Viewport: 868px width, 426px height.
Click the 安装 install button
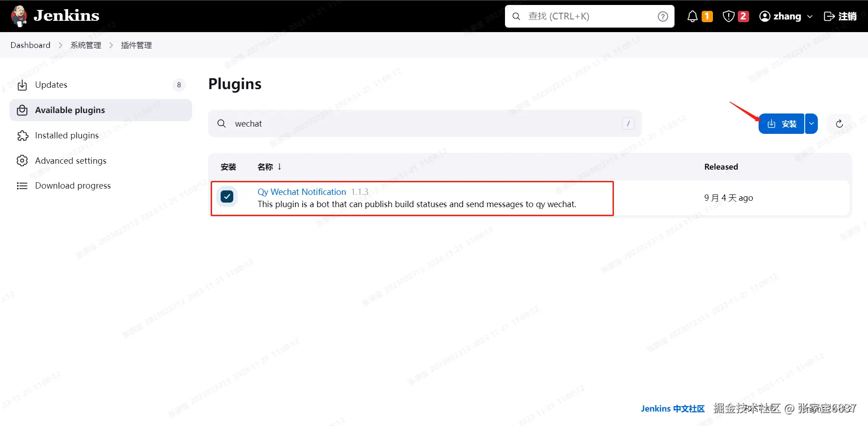pyautogui.click(x=781, y=124)
